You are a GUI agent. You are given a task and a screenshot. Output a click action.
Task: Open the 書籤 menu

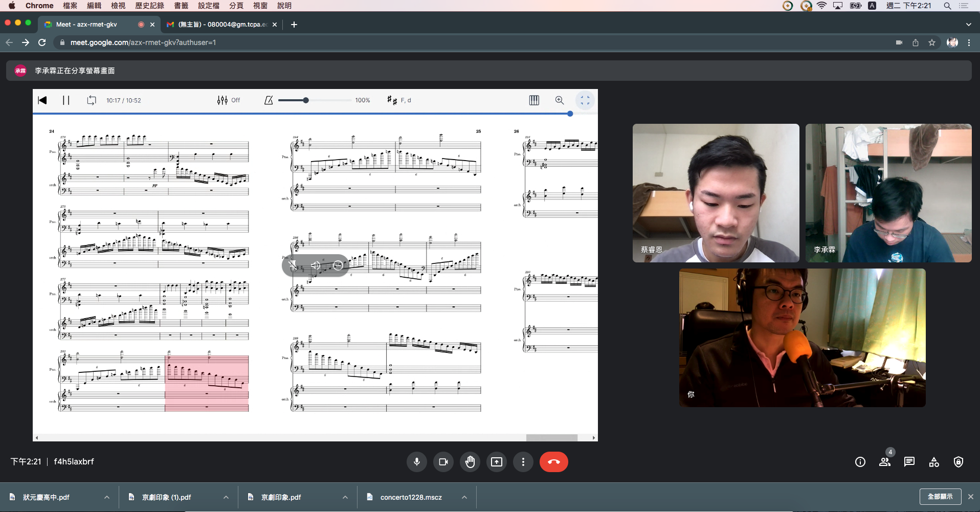point(181,6)
